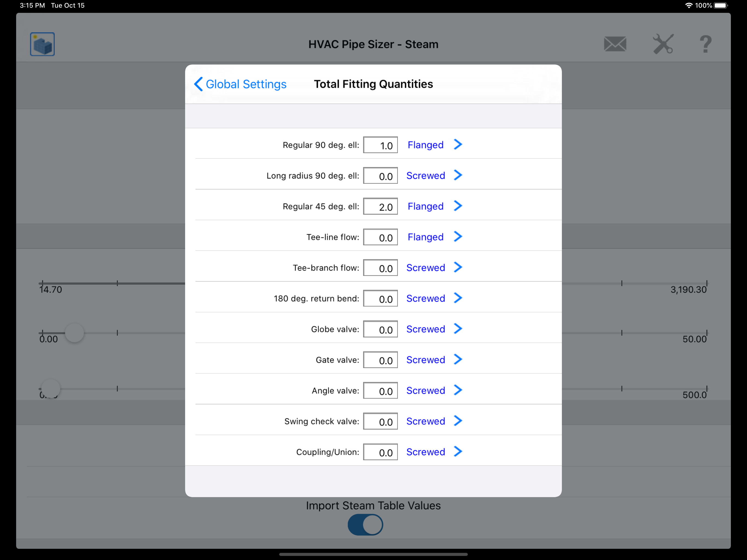The width and height of the screenshot is (747, 560).
Task: Click Screwed link for Gate valve
Action: coord(425,360)
